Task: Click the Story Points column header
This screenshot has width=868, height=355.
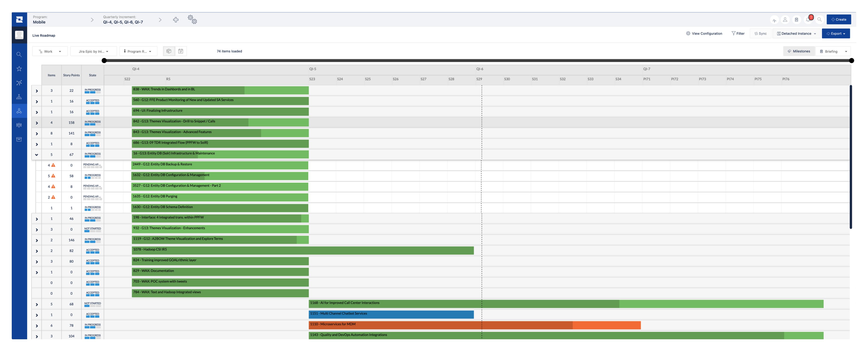Action: coord(72,75)
